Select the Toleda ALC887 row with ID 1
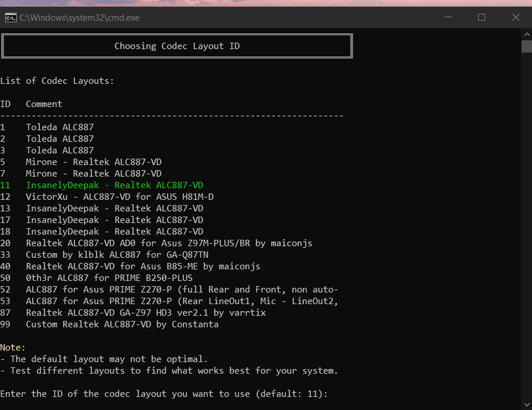532x410 pixels. [x=47, y=127]
